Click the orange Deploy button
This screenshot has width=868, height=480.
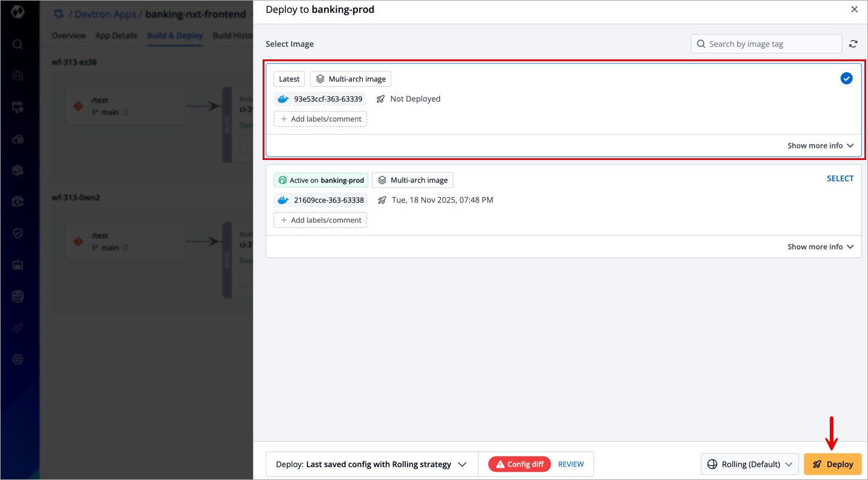(x=832, y=464)
